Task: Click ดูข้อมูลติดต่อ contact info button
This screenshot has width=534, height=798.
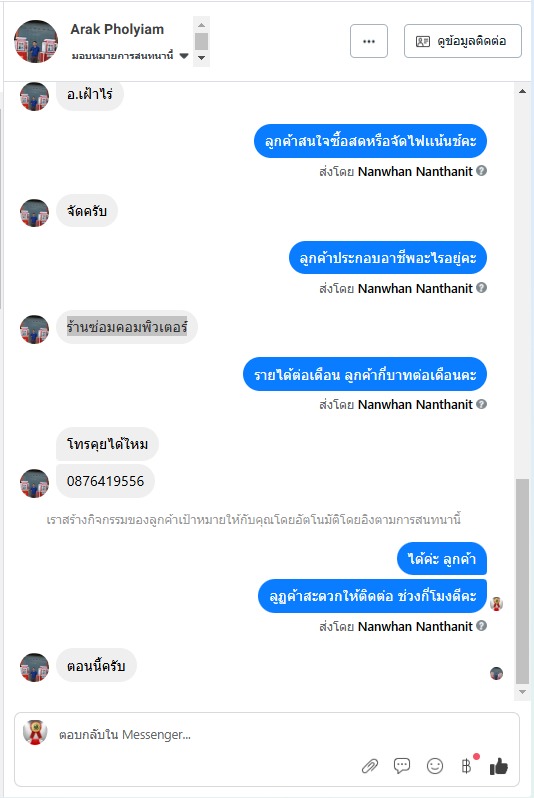Action: 463,41
